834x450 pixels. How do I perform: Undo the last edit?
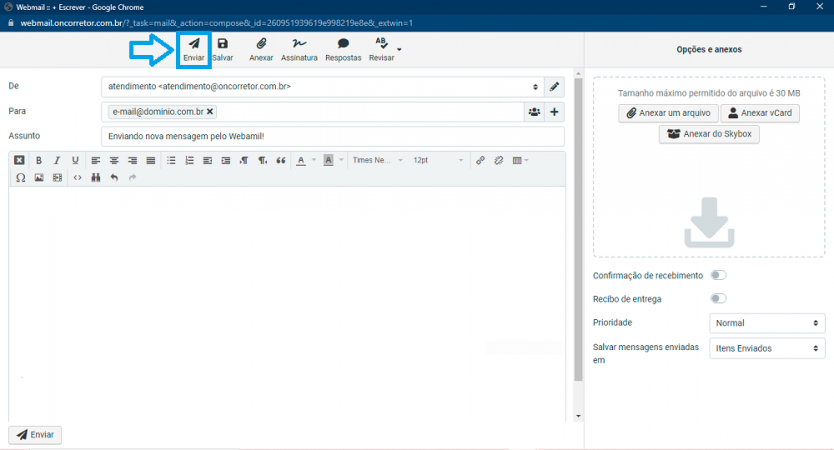point(114,178)
